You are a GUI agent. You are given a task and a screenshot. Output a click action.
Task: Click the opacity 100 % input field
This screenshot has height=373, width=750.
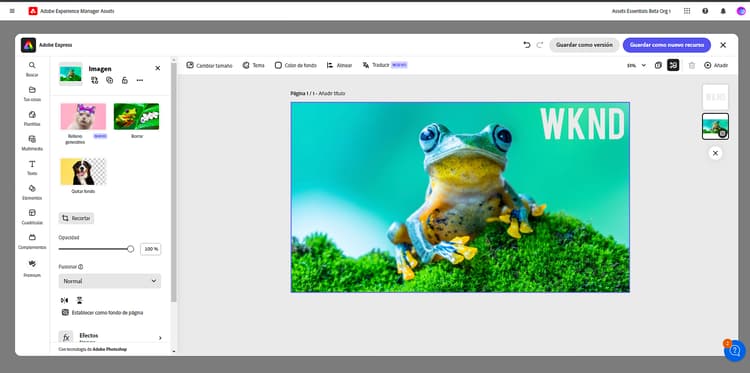pos(151,249)
